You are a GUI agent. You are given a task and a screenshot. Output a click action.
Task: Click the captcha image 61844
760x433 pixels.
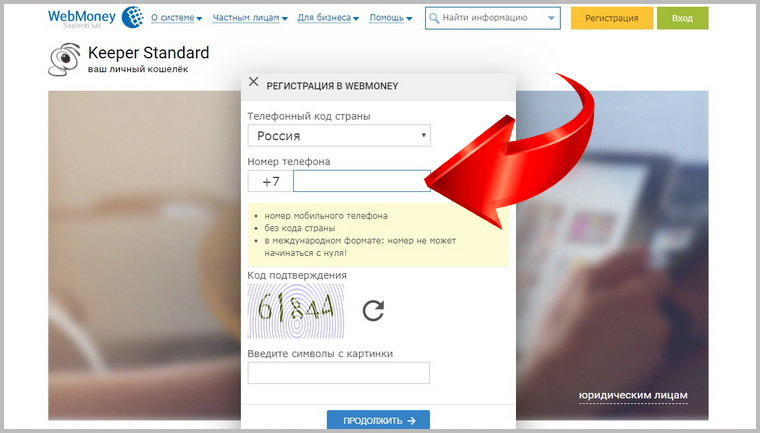(296, 311)
